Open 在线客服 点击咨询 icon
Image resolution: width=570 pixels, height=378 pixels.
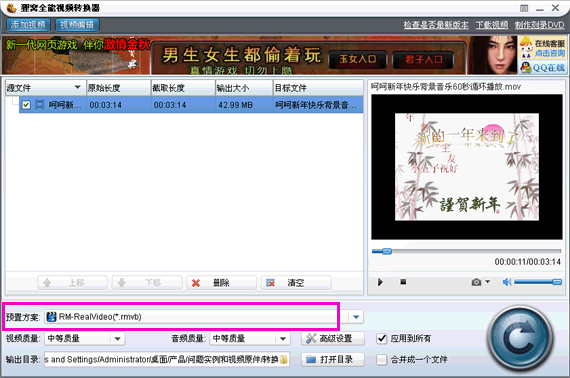coord(542,48)
